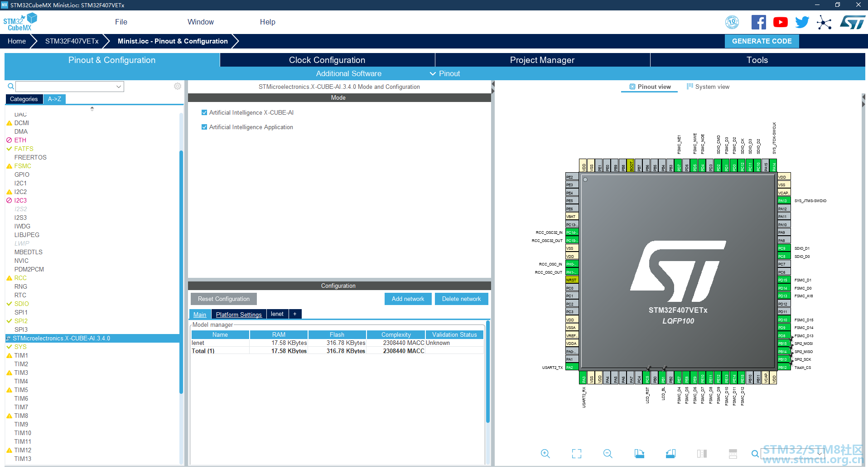The image size is (868, 470).
Task: Open the pin search dropdown arrow
Action: 820,454
